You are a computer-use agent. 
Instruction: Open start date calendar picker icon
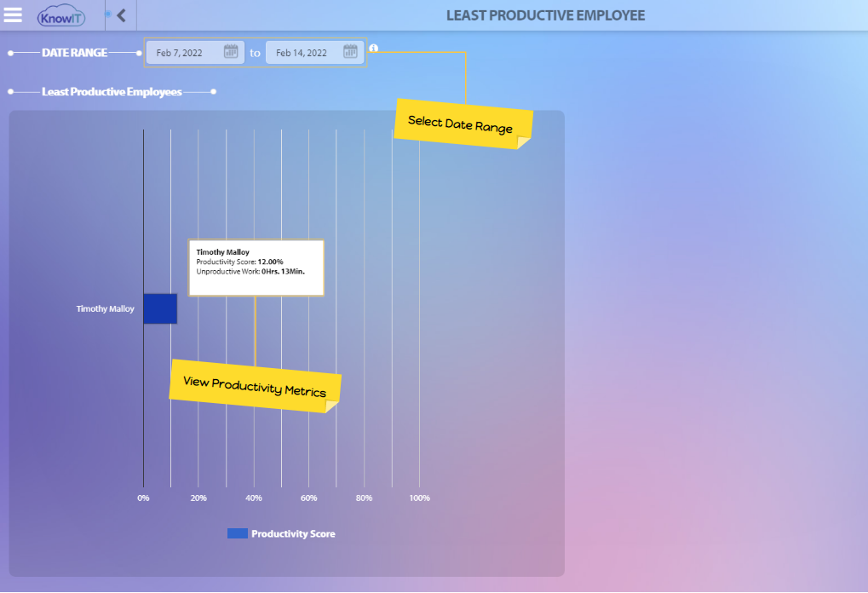click(x=231, y=51)
